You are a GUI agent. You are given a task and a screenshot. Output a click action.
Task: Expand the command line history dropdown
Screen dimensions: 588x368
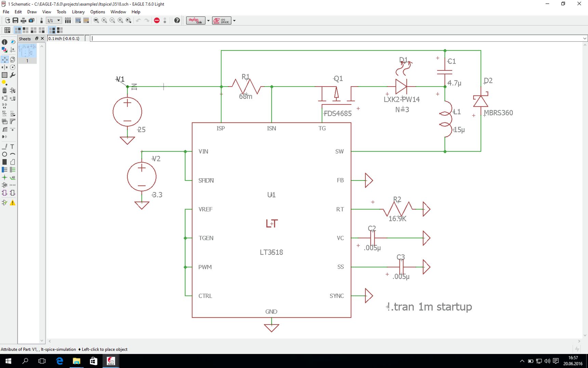(x=585, y=38)
